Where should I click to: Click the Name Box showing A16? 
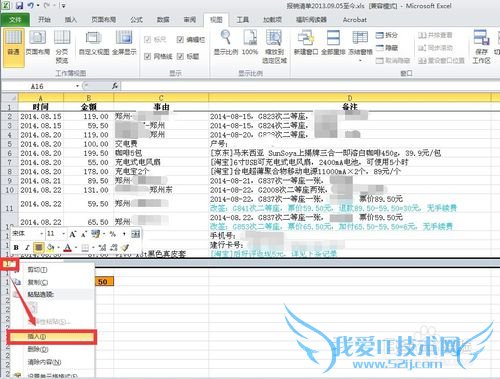tap(37, 86)
